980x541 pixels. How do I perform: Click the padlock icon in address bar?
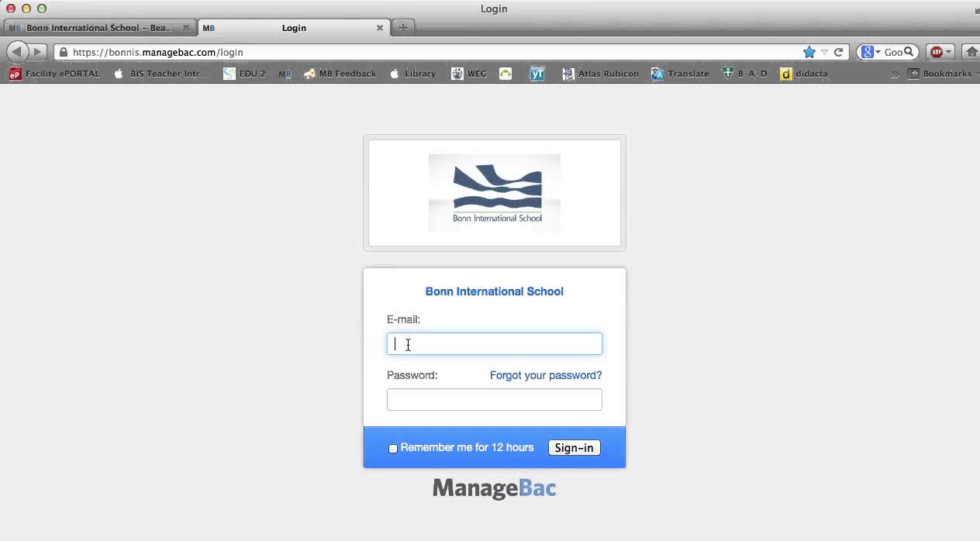click(x=63, y=52)
